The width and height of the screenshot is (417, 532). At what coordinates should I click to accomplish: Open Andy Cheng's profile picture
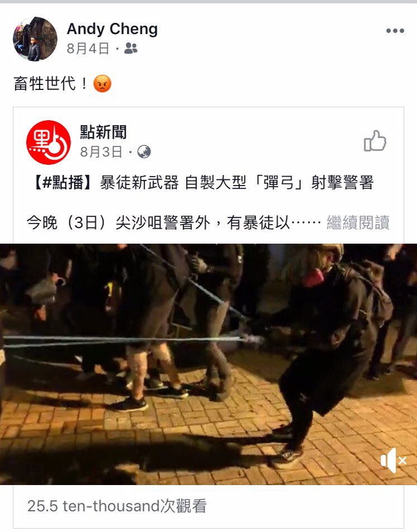click(x=35, y=39)
